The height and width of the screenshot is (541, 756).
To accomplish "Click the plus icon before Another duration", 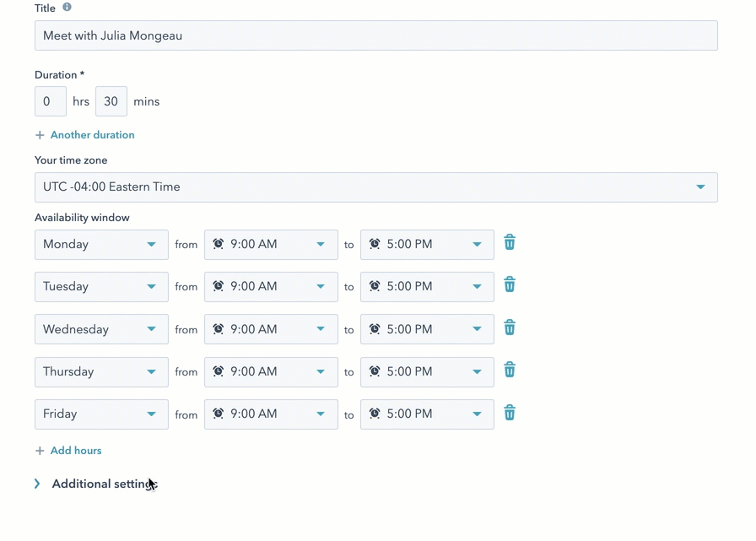I will [x=40, y=135].
